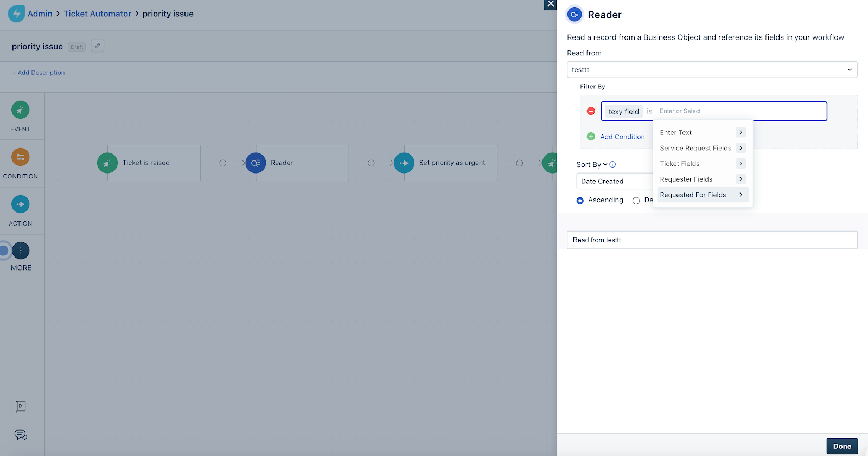The height and width of the screenshot is (456, 868).
Task: Open the More nodes icon
Action: 21,251
